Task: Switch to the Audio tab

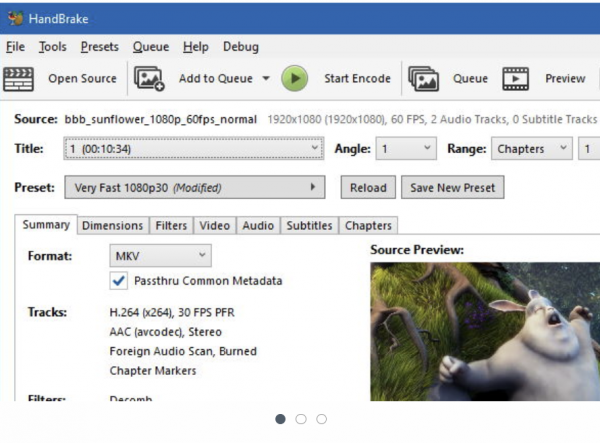Action: click(x=258, y=225)
